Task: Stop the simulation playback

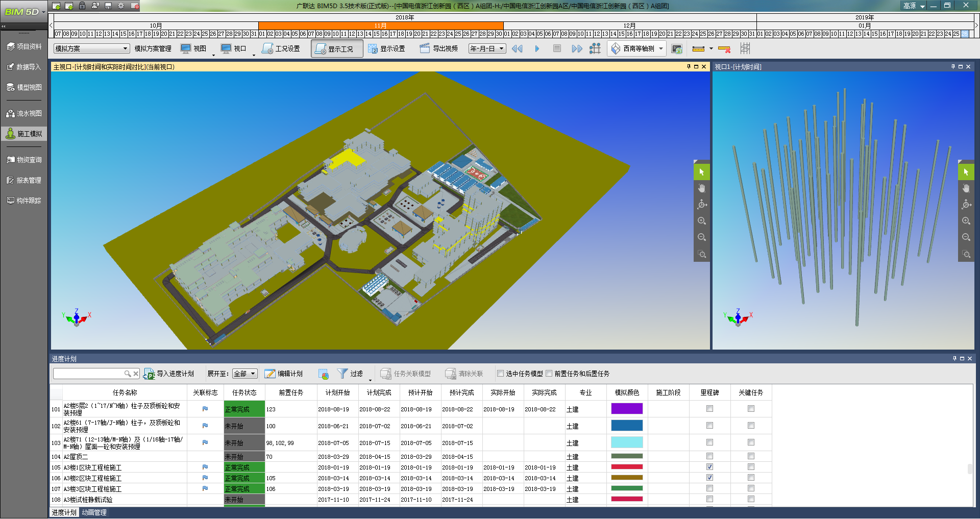Action: [557, 48]
